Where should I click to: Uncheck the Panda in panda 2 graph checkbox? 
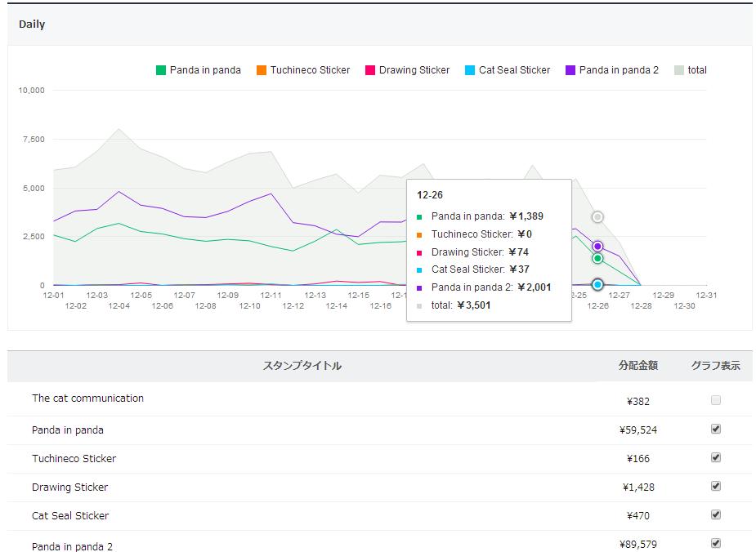tap(716, 543)
